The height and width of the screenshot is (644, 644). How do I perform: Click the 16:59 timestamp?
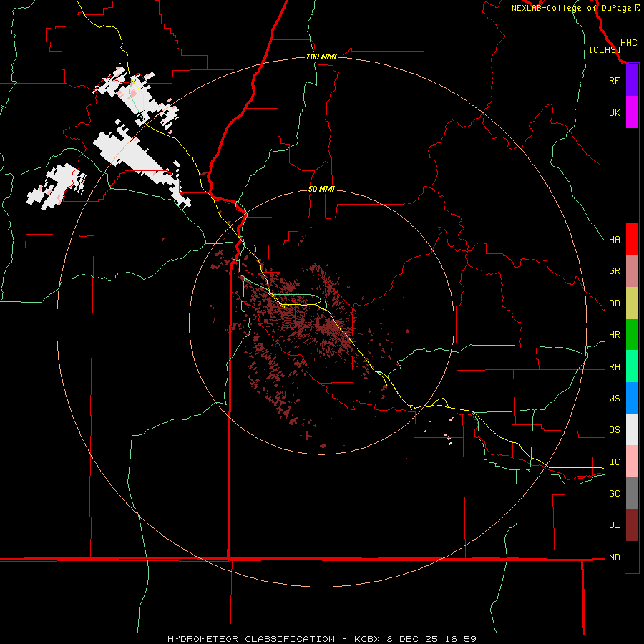click(x=462, y=639)
